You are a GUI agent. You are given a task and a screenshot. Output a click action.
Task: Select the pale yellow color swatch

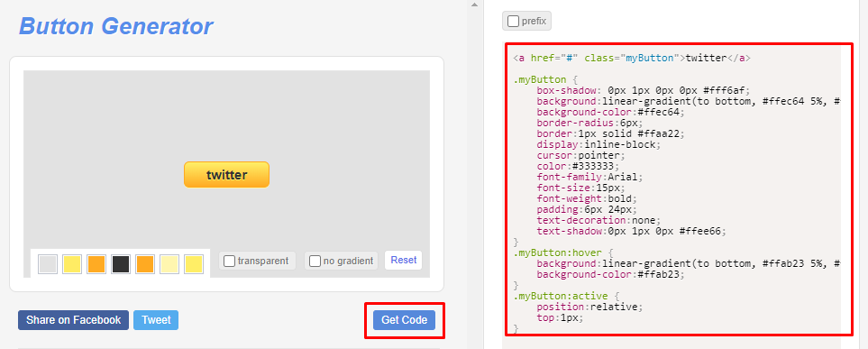[x=169, y=264]
